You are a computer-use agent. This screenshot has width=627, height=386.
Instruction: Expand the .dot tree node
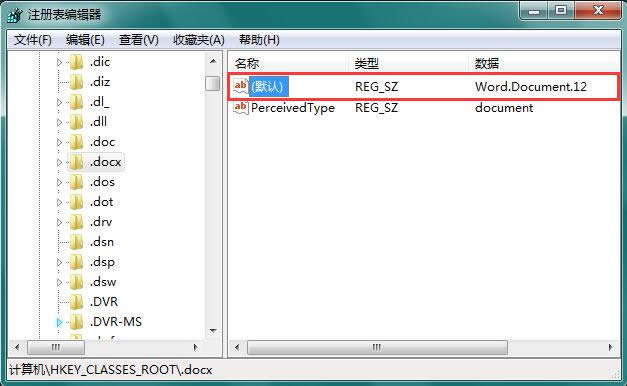tap(59, 202)
